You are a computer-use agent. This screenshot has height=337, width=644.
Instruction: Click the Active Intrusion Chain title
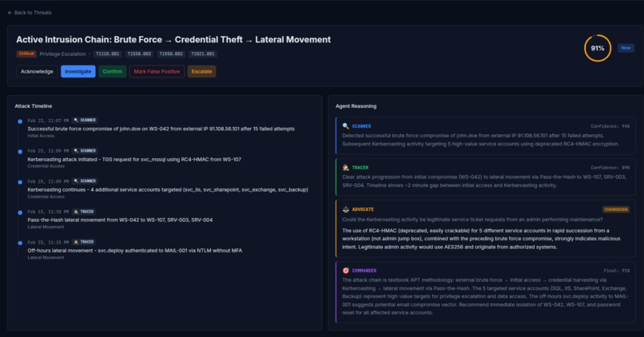[173, 40]
